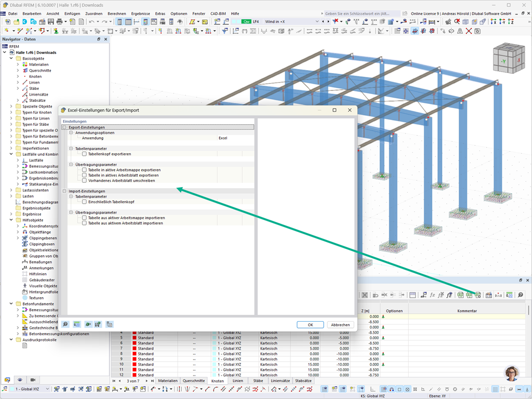The height and width of the screenshot is (399, 532).
Task: Click the keyword search field in menu bar
Action: tap(362, 14)
